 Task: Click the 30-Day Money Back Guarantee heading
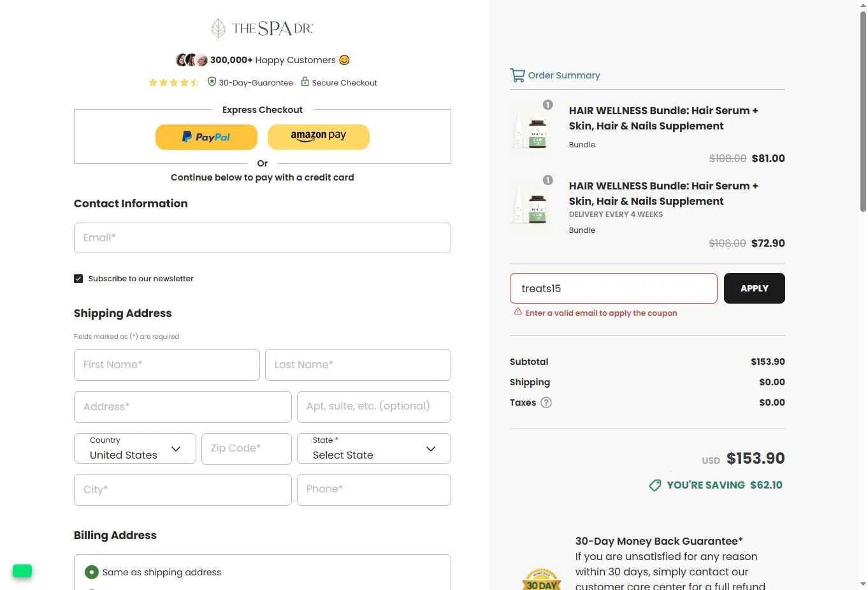pos(659,541)
